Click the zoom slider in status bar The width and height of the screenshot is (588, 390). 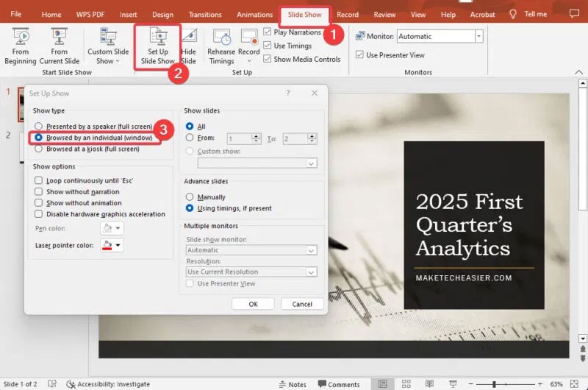494,384
